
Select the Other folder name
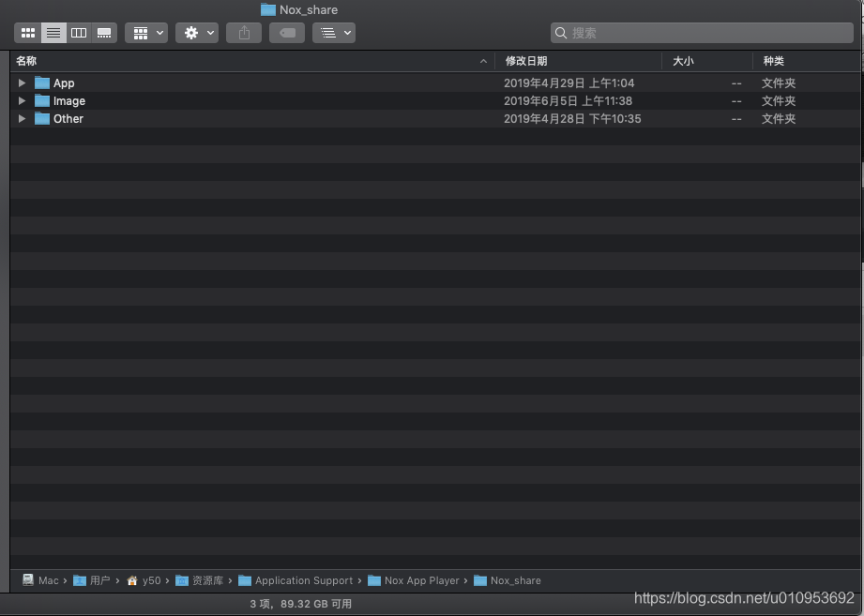[68, 119]
